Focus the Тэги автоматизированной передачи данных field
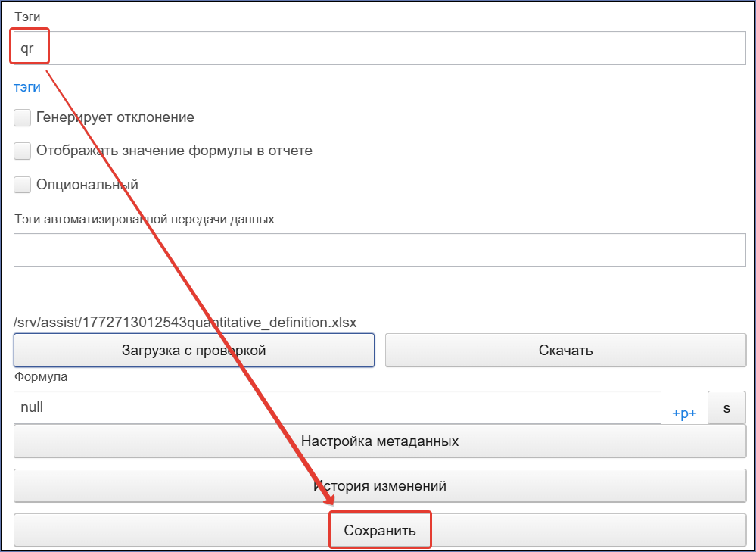 click(379, 250)
